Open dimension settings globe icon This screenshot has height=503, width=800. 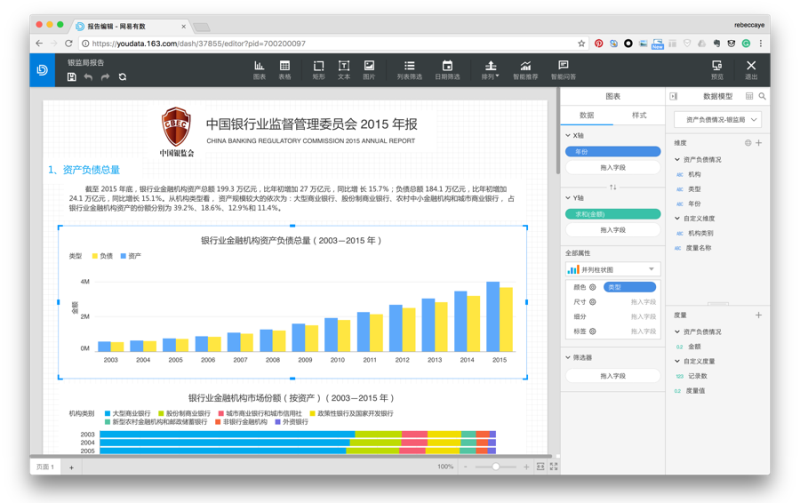[748, 143]
